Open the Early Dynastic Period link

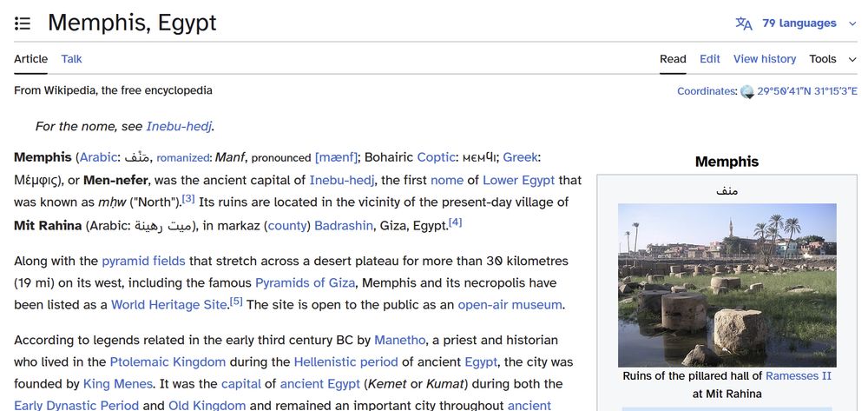point(76,405)
